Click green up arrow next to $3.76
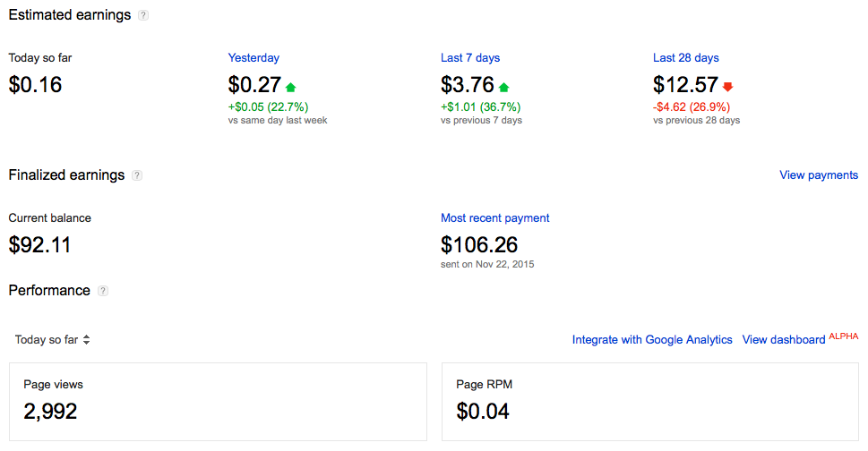The width and height of the screenshot is (868, 451). 503,87
